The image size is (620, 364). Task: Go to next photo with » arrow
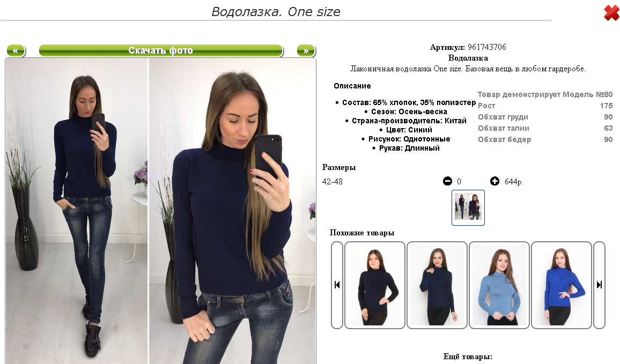tap(306, 50)
